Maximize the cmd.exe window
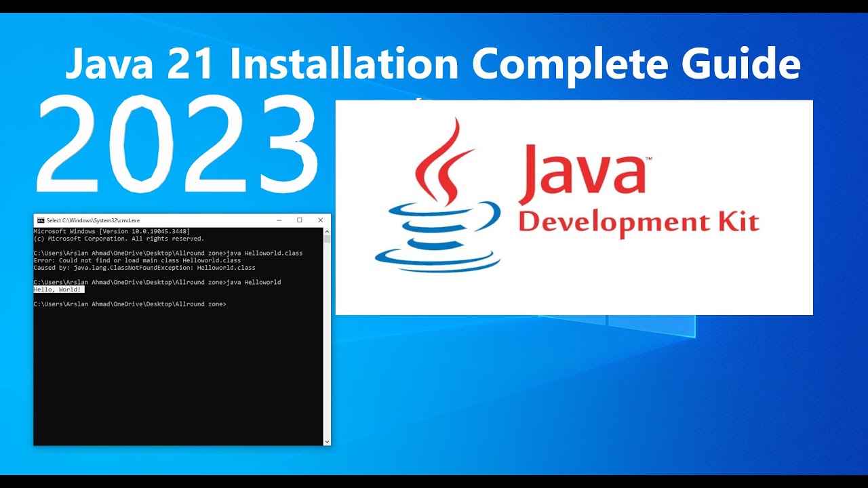Viewport: 868px width, 488px height. point(300,220)
